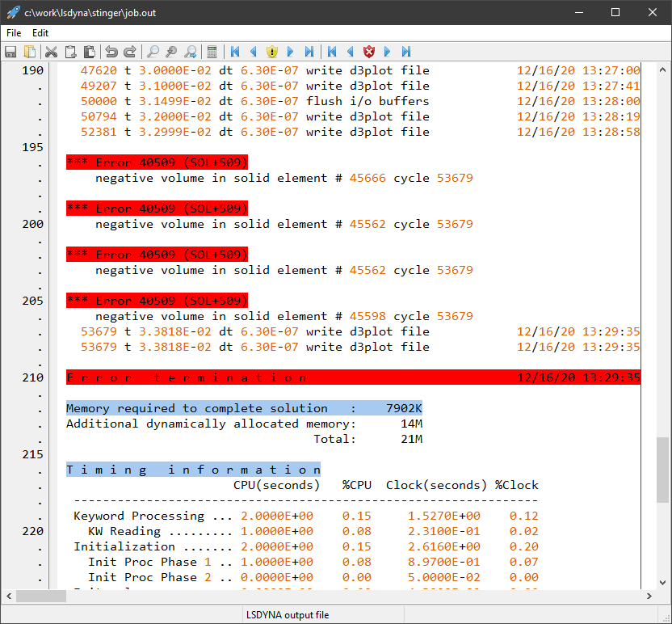This screenshot has height=624, width=672.
Task: Click 'Memory required to complete solution' line
Action: tap(244, 408)
